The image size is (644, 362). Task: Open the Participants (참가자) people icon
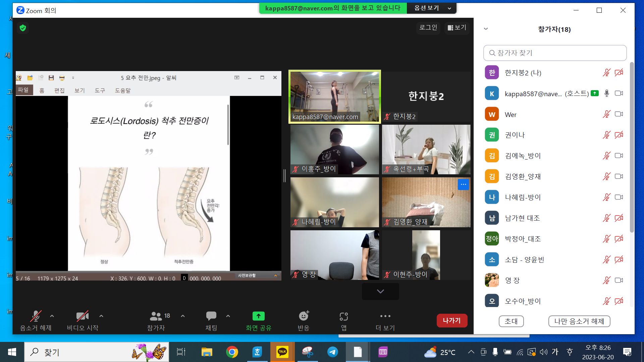pyautogui.click(x=156, y=316)
